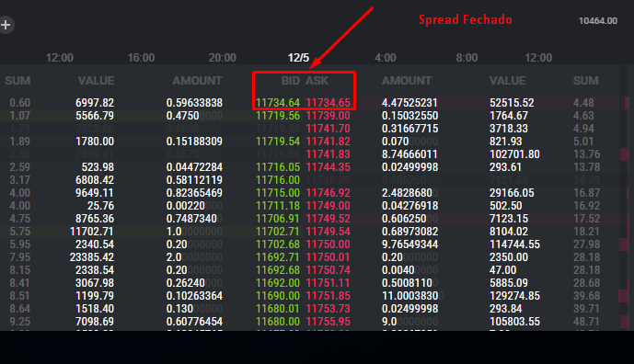Viewport: 634px width, 364px height.
Task: Click the ASK column header
Action: click(x=317, y=81)
